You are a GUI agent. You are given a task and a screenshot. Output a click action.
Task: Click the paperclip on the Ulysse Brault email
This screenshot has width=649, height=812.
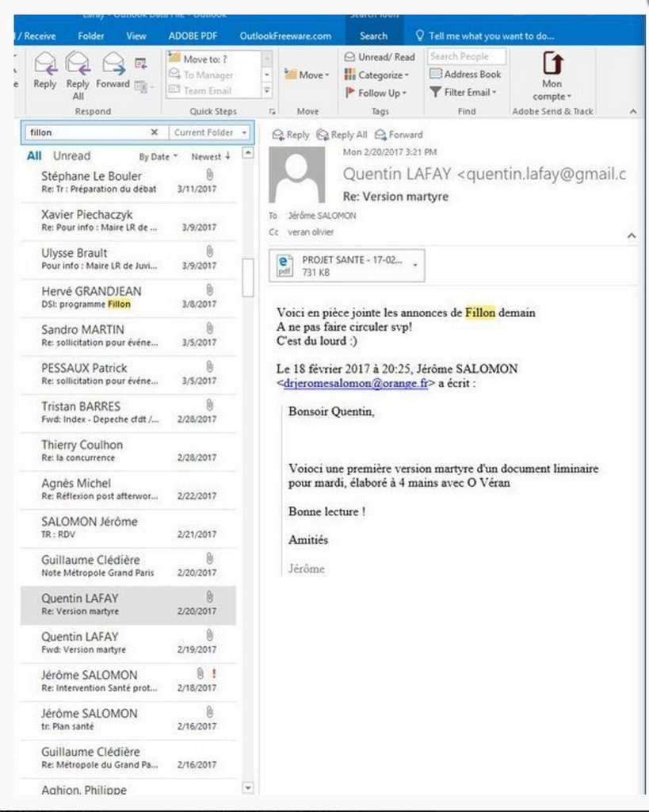210,251
